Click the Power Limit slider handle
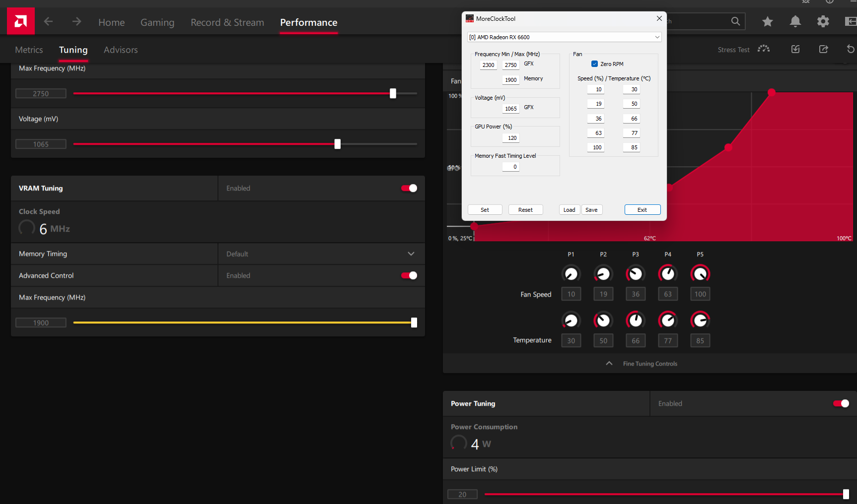The image size is (857, 504). tap(846, 494)
